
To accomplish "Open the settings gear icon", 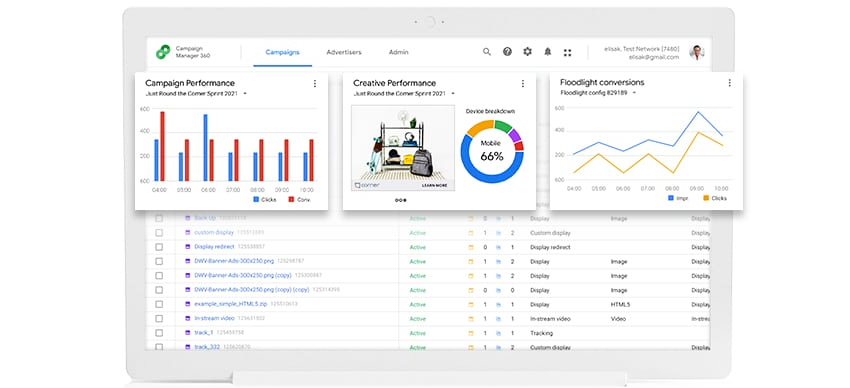I will [527, 52].
